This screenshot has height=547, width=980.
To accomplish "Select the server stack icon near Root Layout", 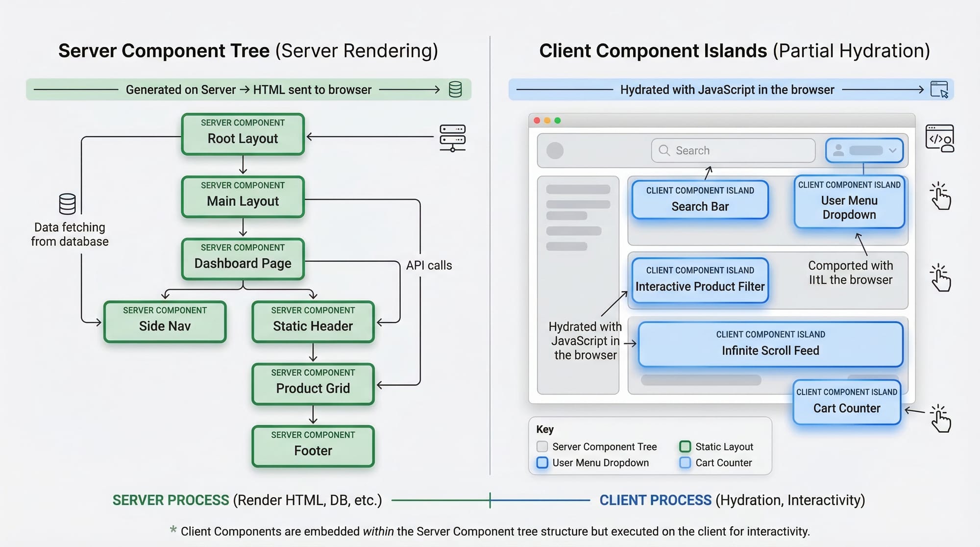I will coord(453,138).
